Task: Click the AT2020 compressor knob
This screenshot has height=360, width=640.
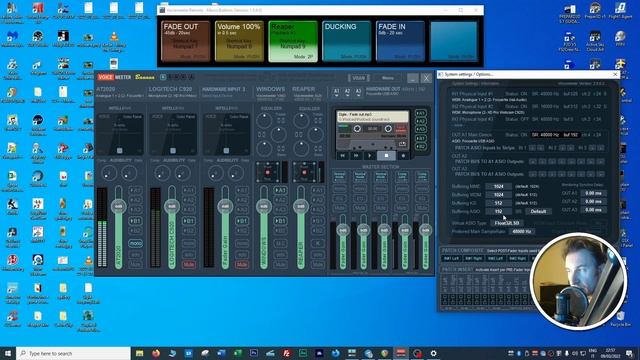Action: click(x=109, y=174)
